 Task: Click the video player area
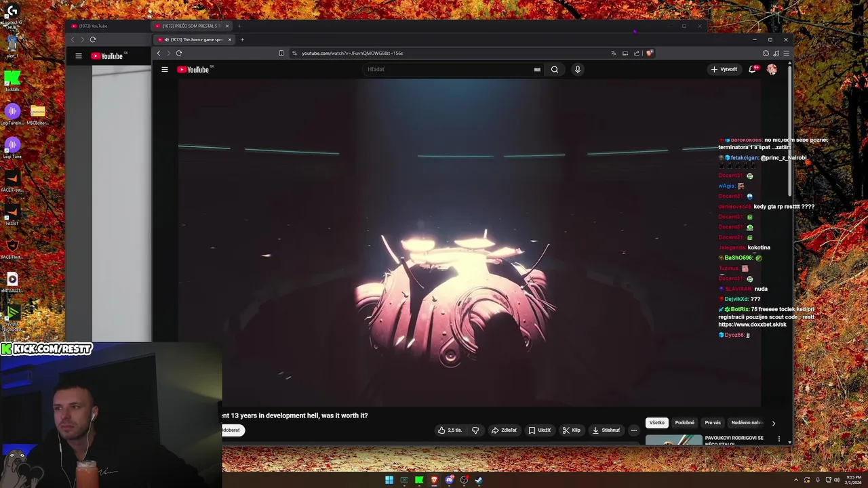(x=469, y=242)
